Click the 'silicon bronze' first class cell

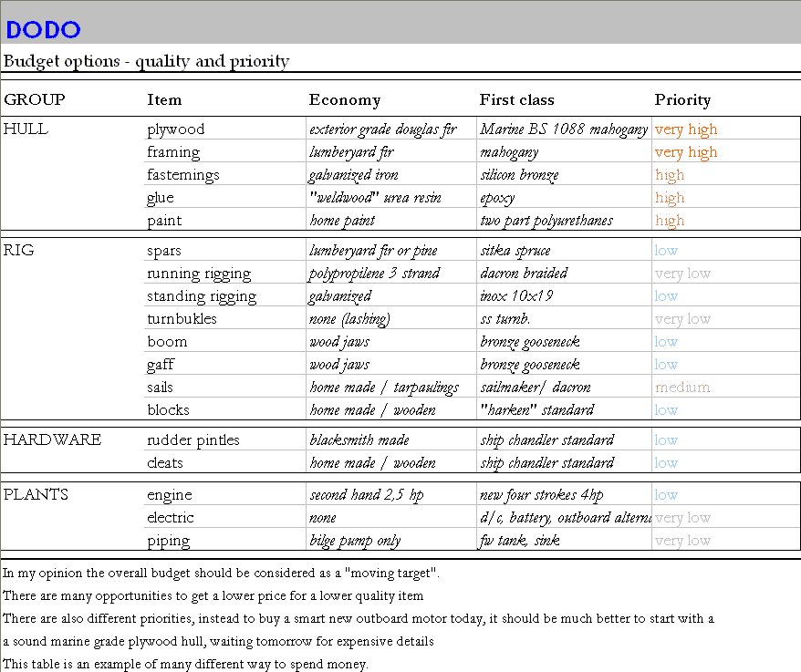coord(519,175)
